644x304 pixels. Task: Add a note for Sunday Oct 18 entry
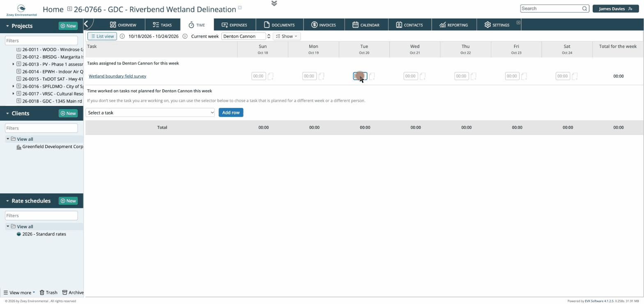[x=271, y=76]
